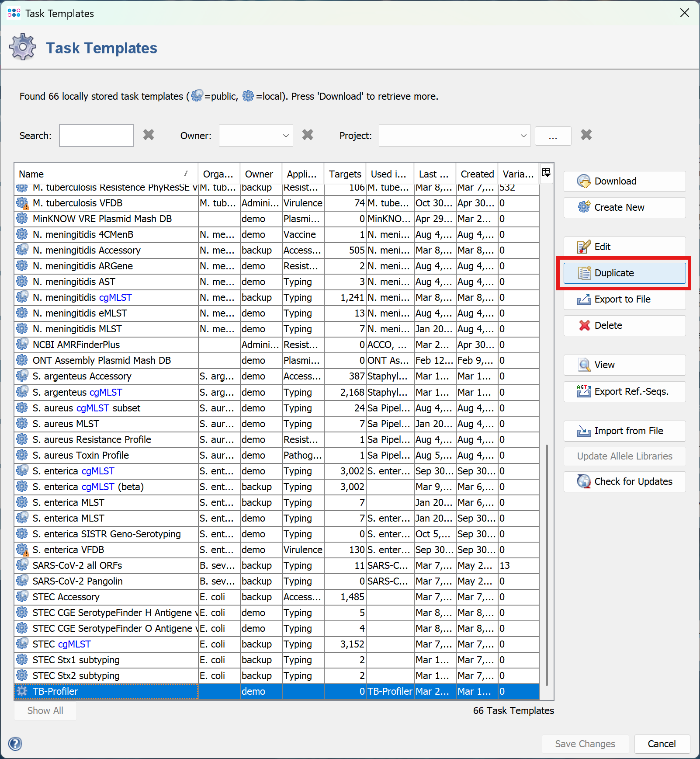Click the red Delete X icon
The width and height of the screenshot is (700, 759).
[584, 325]
